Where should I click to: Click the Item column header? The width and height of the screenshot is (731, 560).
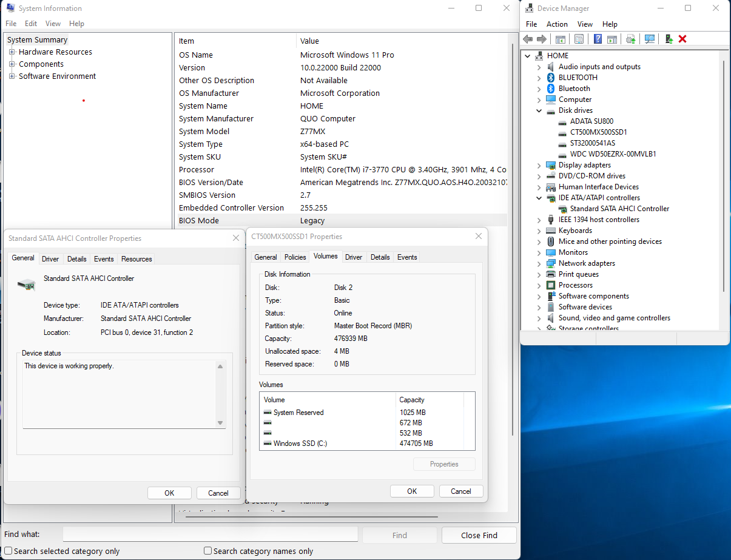[235, 41]
